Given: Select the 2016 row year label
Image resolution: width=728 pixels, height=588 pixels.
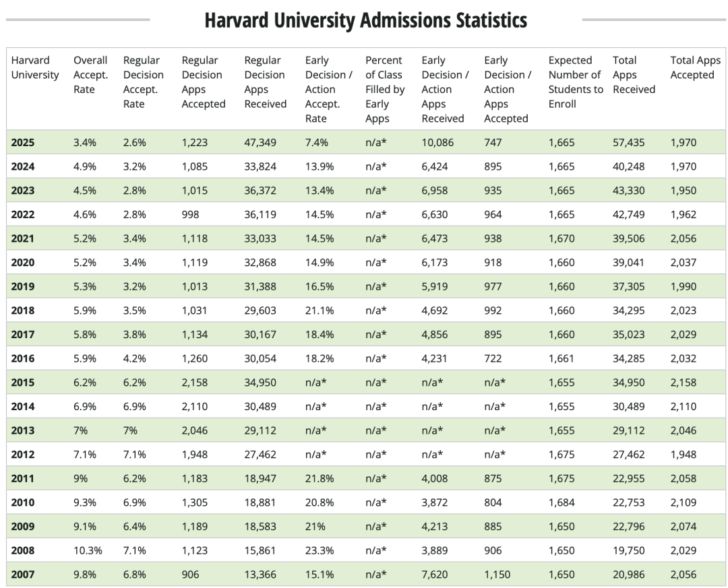Looking at the screenshot, I should pyautogui.click(x=23, y=358).
